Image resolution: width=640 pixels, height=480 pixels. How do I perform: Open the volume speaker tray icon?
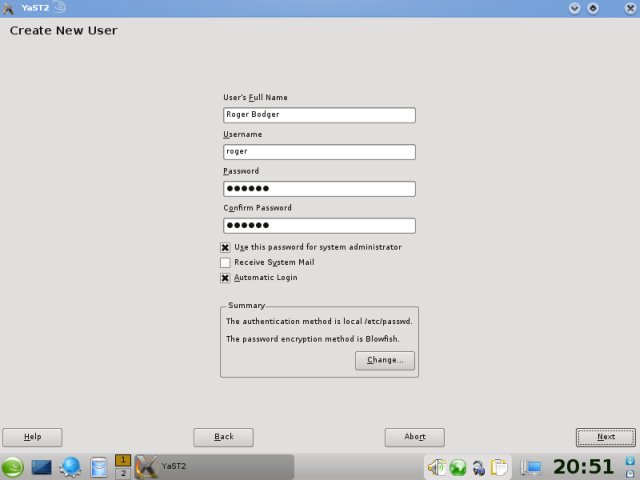(x=436, y=467)
